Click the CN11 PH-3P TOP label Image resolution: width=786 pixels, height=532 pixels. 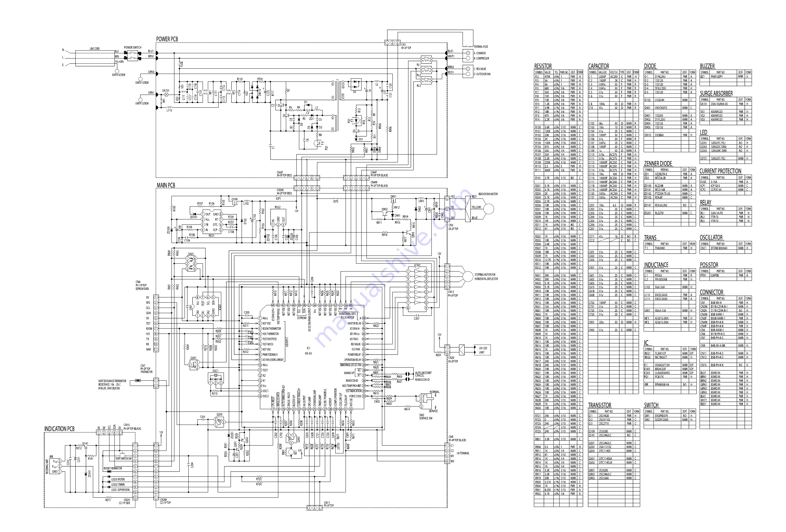[x=329, y=504]
